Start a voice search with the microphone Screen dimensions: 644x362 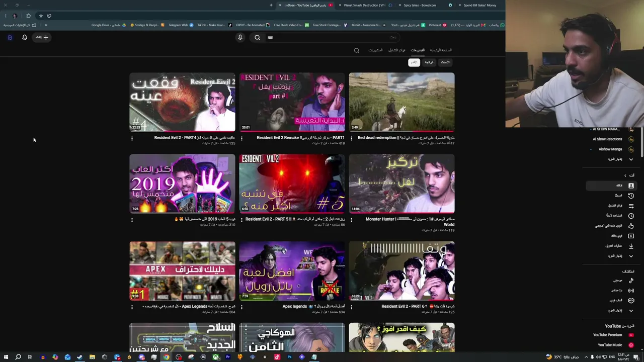(x=240, y=37)
